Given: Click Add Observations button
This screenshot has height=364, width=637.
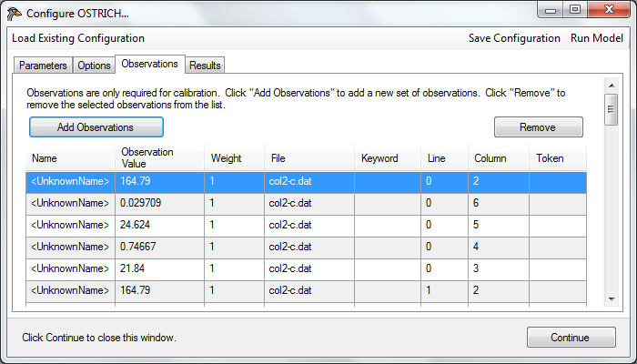Looking at the screenshot, I should 96,127.
